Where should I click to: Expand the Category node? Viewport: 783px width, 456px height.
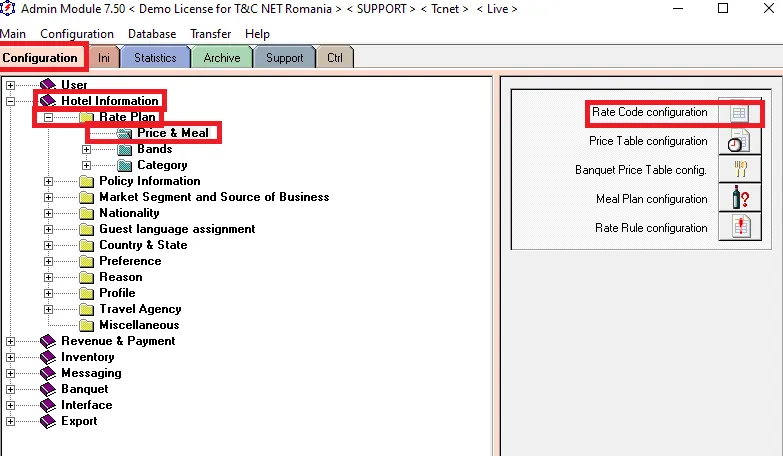click(x=86, y=165)
